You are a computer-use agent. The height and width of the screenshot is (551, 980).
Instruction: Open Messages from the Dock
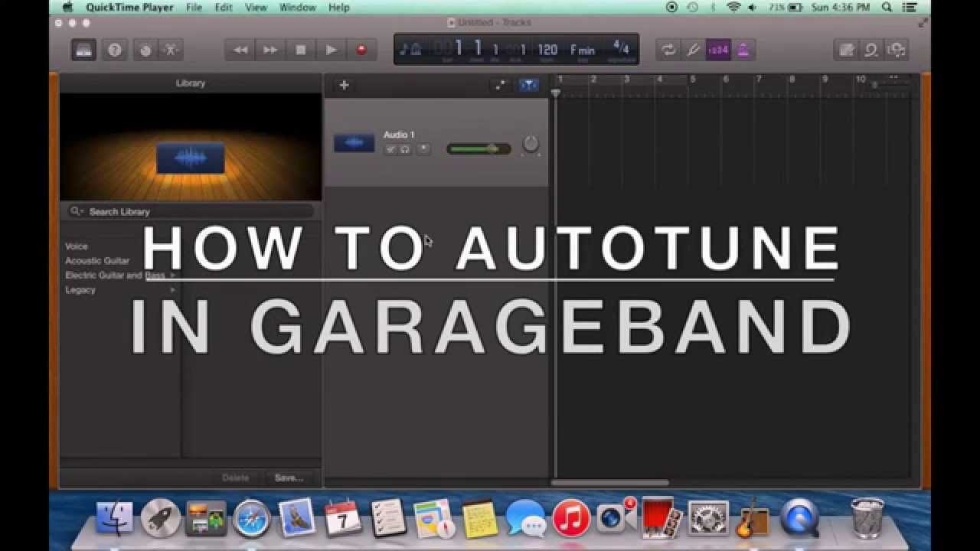[x=525, y=518]
